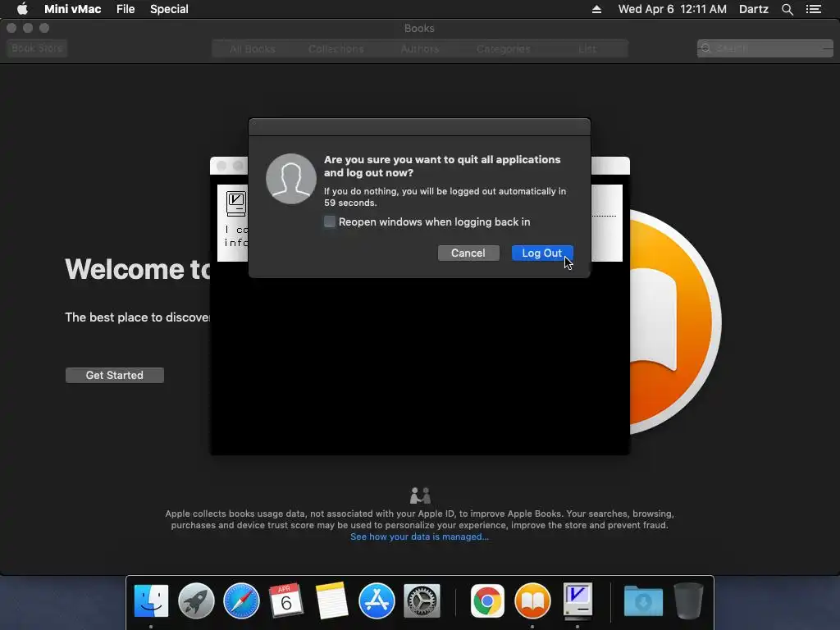Screen dimensions: 840x630
Task: Click the eject icon in menu bar
Action: (596, 9)
